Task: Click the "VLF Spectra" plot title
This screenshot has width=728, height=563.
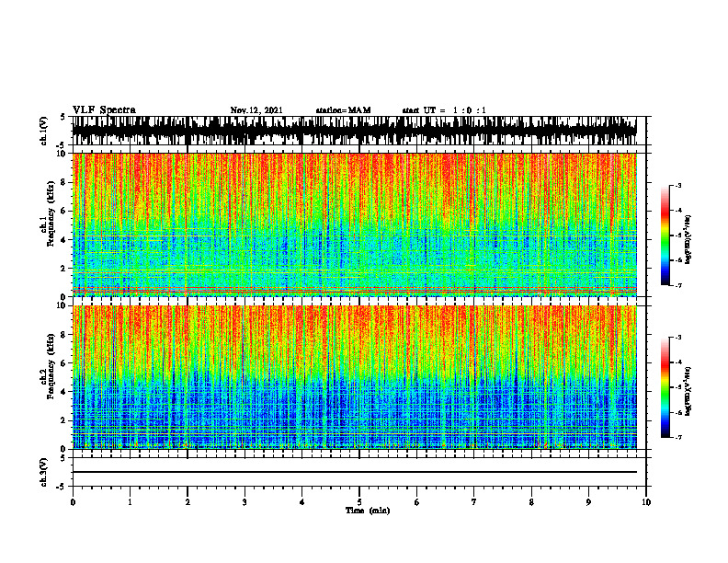Action: pos(104,110)
